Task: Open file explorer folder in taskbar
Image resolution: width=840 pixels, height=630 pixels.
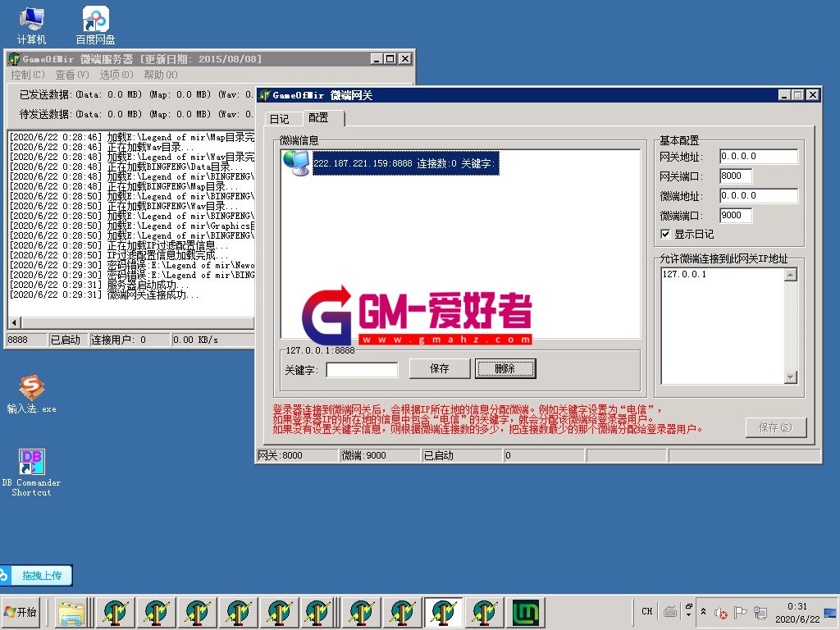Action: click(71, 612)
